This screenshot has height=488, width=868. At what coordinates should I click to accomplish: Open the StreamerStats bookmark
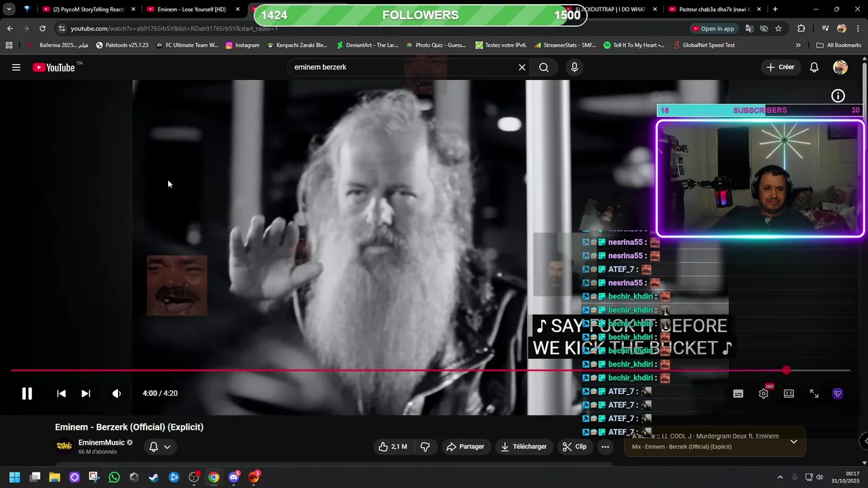tap(565, 45)
